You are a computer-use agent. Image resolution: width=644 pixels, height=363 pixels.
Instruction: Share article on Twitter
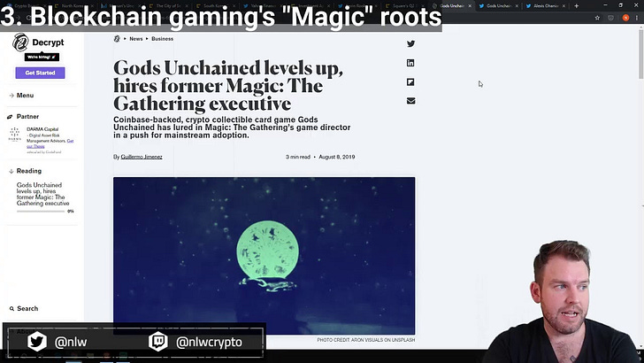click(x=410, y=43)
